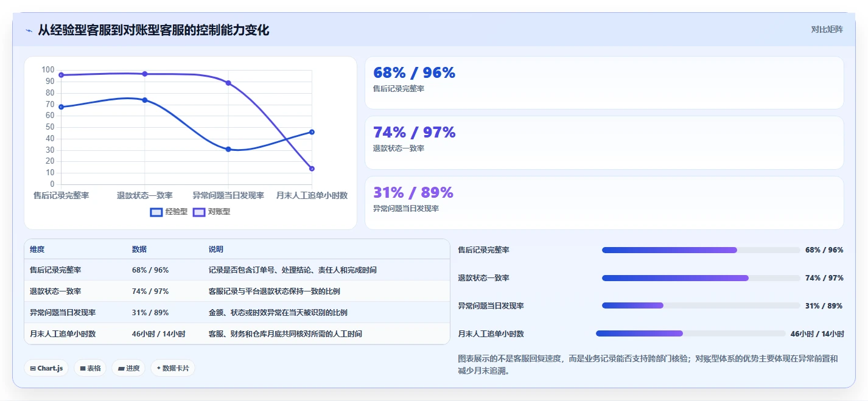Click the 数据 table column header
Screen dimensions: 868x401
pos(139,249)
